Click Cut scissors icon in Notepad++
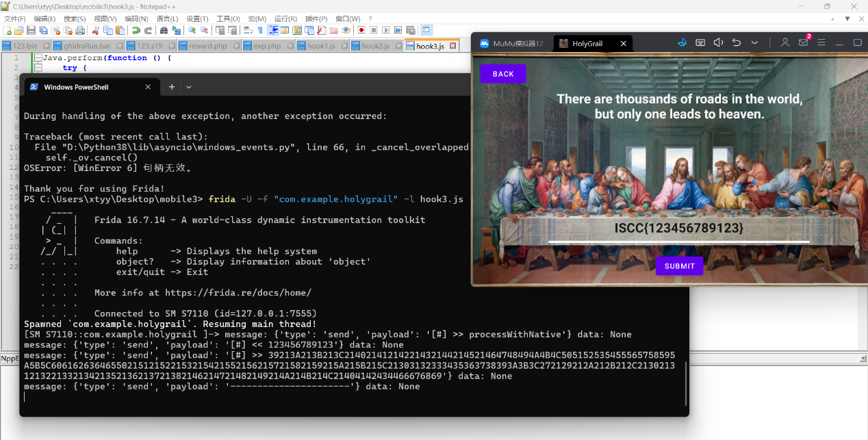 click(x=96, y=30)
